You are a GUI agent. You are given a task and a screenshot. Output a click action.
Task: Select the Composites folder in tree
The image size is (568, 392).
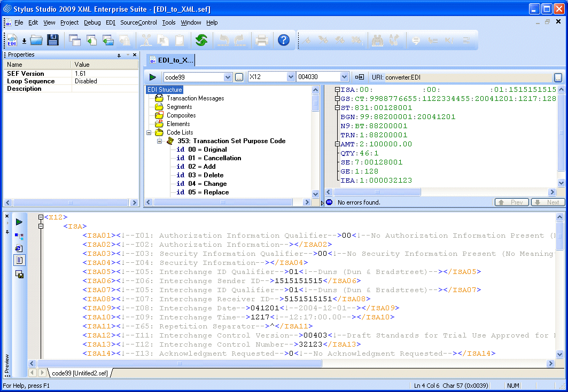click(x=181, y=115)
